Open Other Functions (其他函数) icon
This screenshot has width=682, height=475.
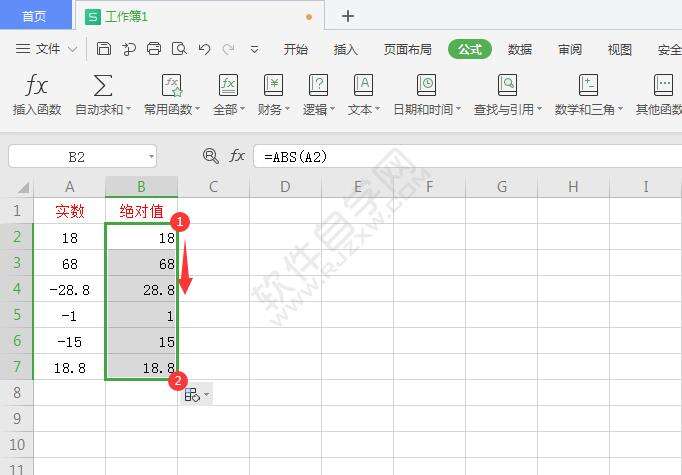(664, 85)
